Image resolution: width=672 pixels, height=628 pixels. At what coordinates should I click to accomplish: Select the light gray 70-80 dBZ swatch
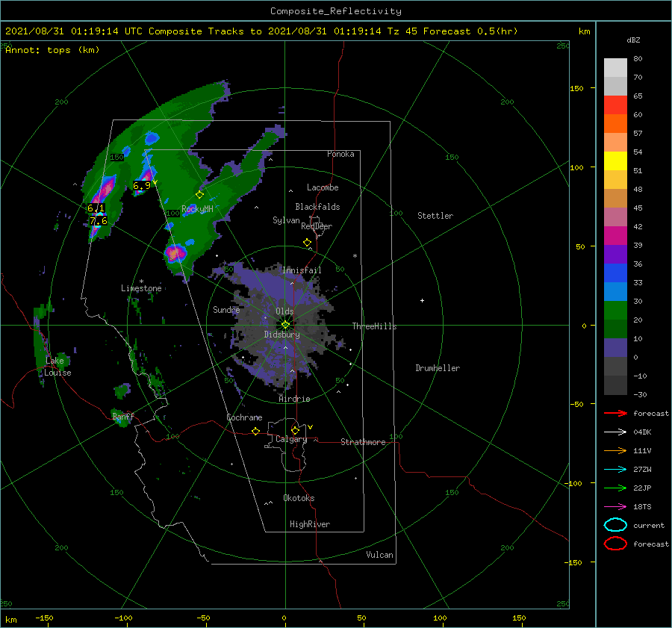click(x=615, y=68)
